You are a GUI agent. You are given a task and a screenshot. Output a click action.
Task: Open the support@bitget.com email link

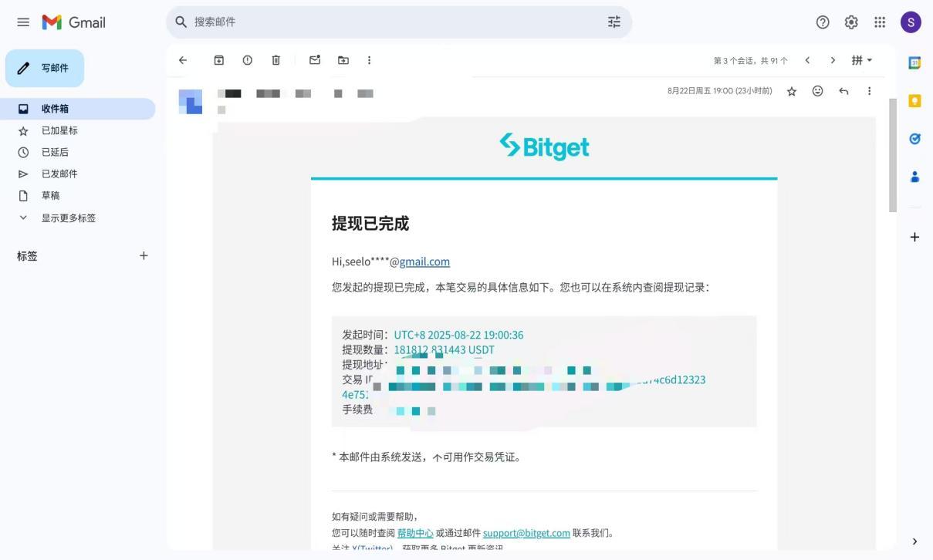coord(526,533)
